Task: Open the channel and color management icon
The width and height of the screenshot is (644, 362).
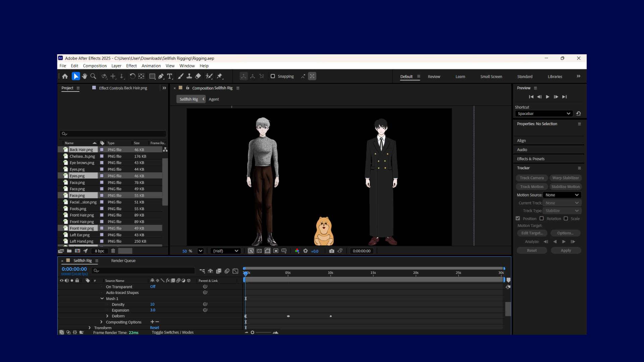Action: (297, 251)
